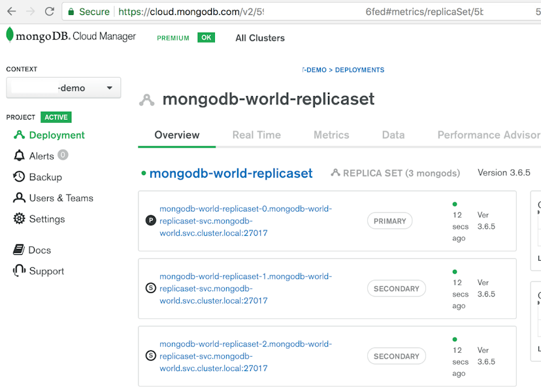
Task: Open the Alerts sidebar link
Action: pos(42,156)
